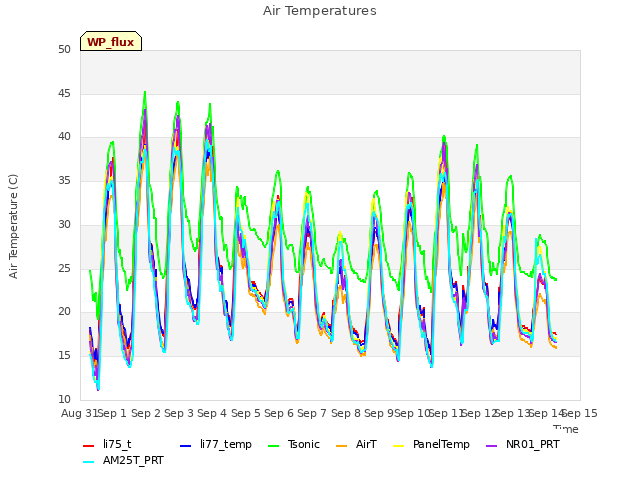Click the NR01_PRT legend entry
Image resolution: width=640 pixels, height=480 pixels.
coord(523,444)
